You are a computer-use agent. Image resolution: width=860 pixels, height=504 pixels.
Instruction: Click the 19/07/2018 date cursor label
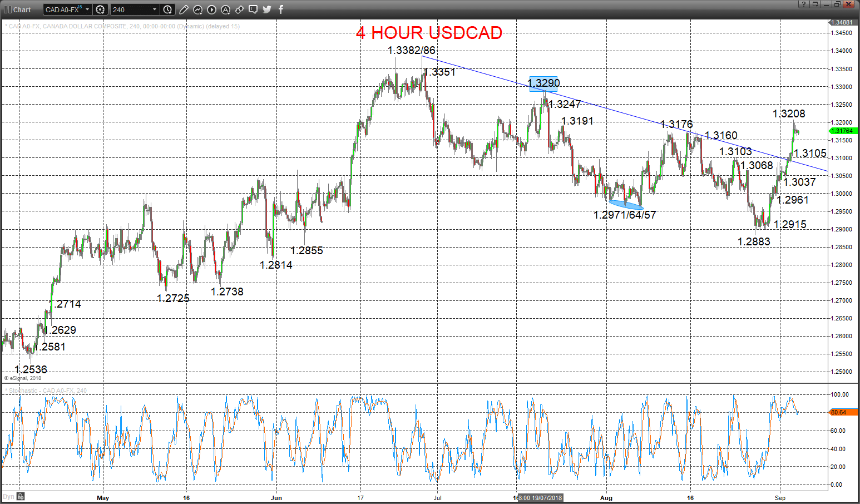[541, 498]
